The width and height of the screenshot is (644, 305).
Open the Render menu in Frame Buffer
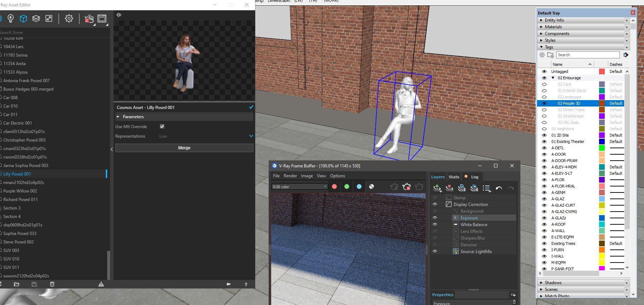tap(290, 176)
